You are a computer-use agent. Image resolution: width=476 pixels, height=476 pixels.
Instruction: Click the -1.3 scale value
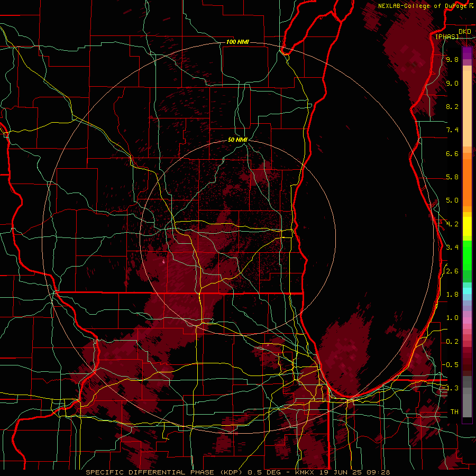click(x=450, y=388)
